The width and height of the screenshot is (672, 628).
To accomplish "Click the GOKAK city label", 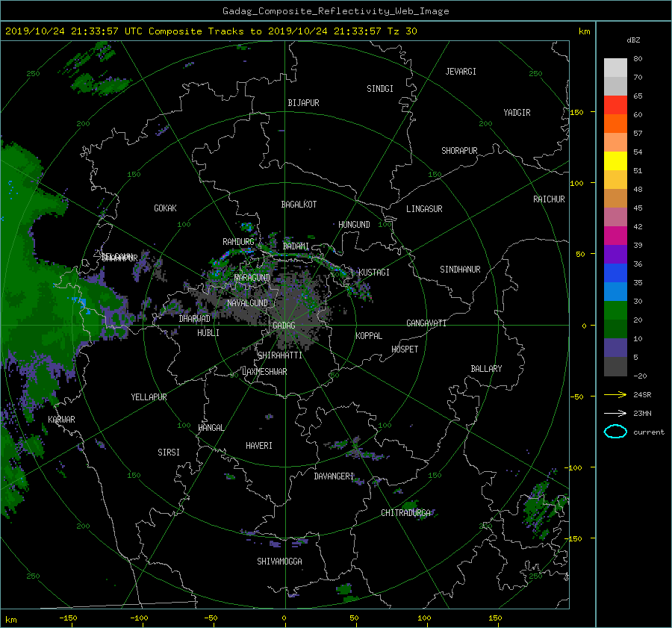I will click(x=165, y=208).
